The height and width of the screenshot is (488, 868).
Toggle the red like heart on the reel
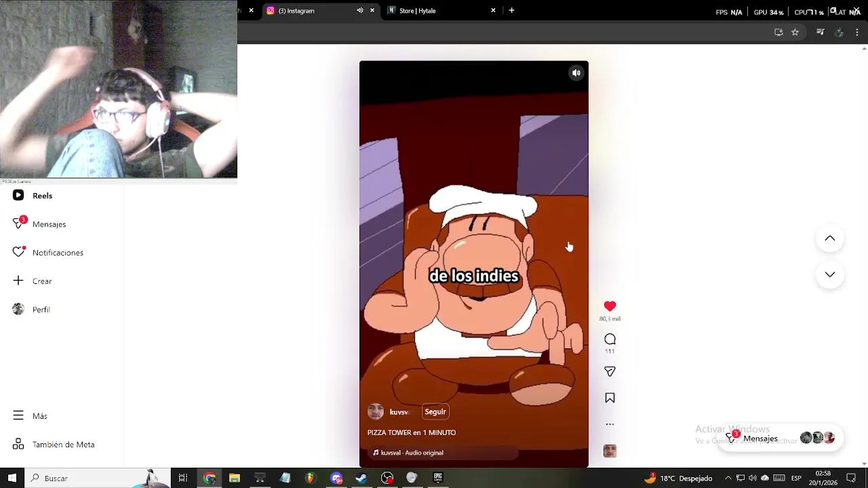click(610, 306)
